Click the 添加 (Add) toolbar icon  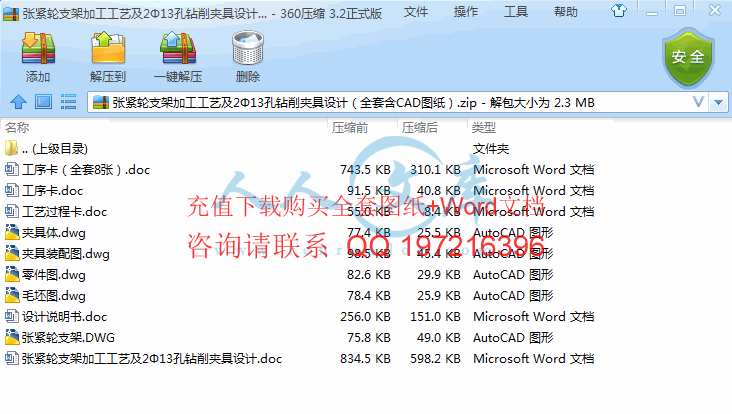coord(38,48)
